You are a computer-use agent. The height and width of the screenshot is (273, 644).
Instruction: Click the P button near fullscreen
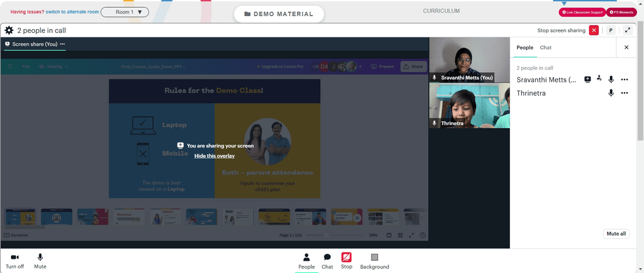click(x=611, y=30)
